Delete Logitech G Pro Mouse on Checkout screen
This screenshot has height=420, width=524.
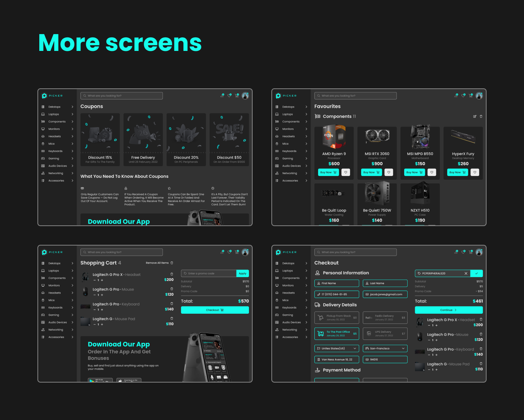click(x=481, y=334)
